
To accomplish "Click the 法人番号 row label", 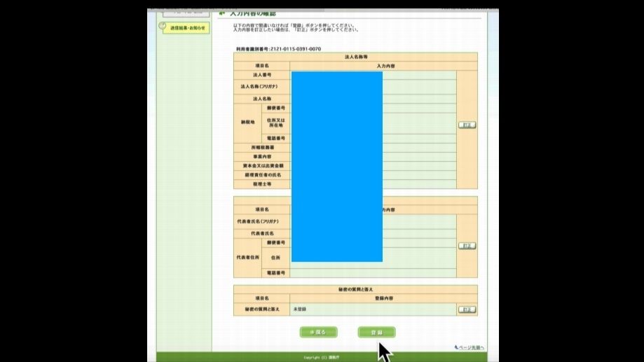I will 261,74.
